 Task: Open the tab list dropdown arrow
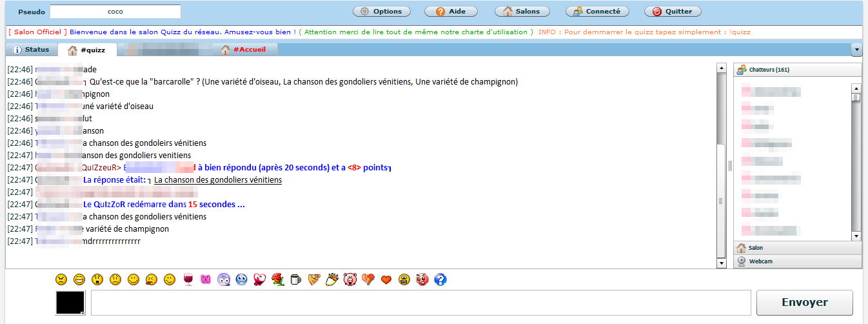856,50
